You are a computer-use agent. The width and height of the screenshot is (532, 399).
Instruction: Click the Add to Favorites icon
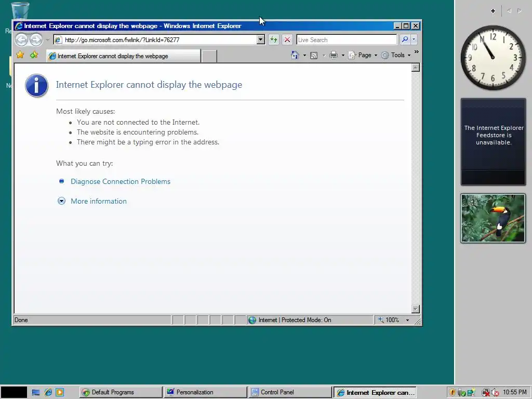[34, 55]
